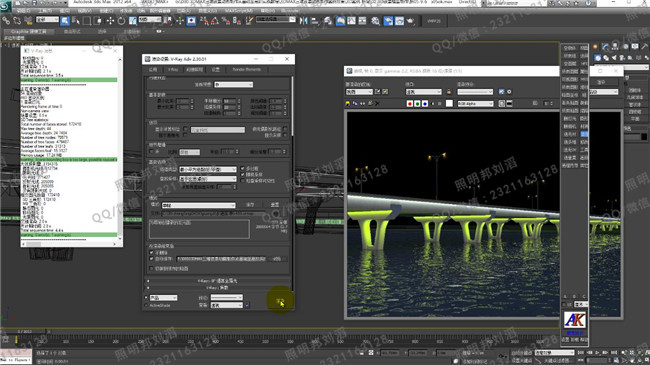
Task: Open the Select by Name tool
Action: coord(75,20)
